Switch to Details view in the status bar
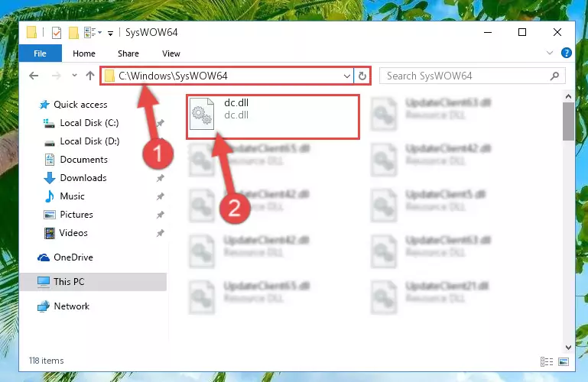The height and width of the screenshot is (382, 588). coord(547,361)
